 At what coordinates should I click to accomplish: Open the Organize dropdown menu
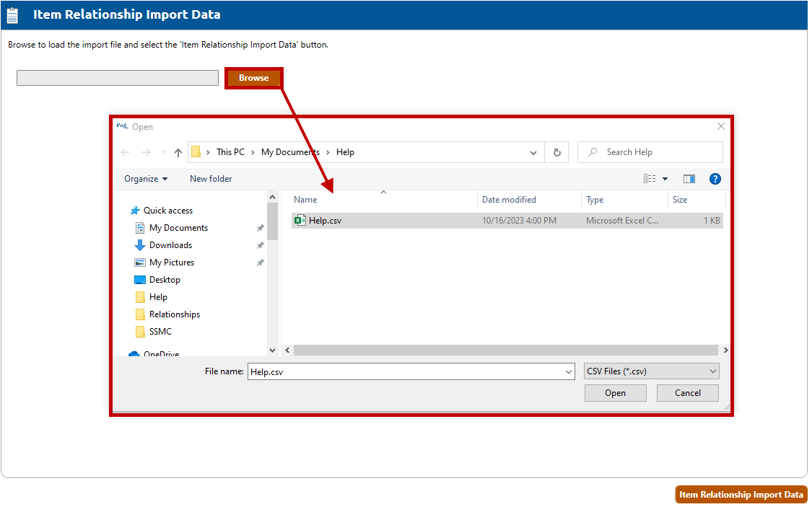tap(145, 179)
